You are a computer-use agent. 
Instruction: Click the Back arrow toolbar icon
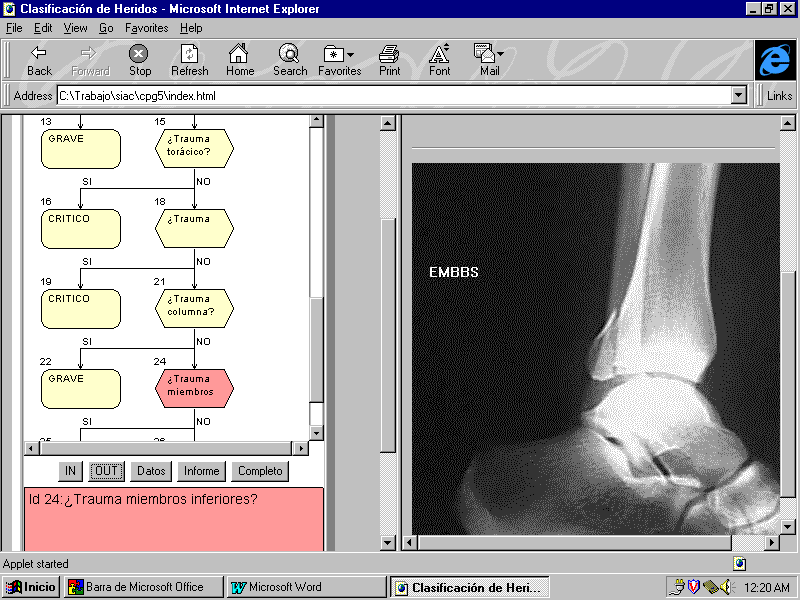(x=39, y=53)
